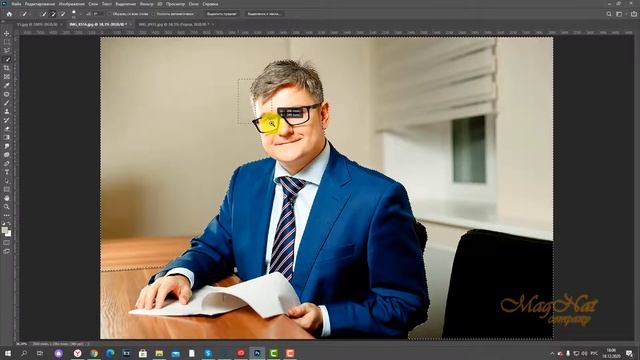Open the Выделение menu
Image resolution: width=640 pixels, height=360 pixels.
coord(125,4)
